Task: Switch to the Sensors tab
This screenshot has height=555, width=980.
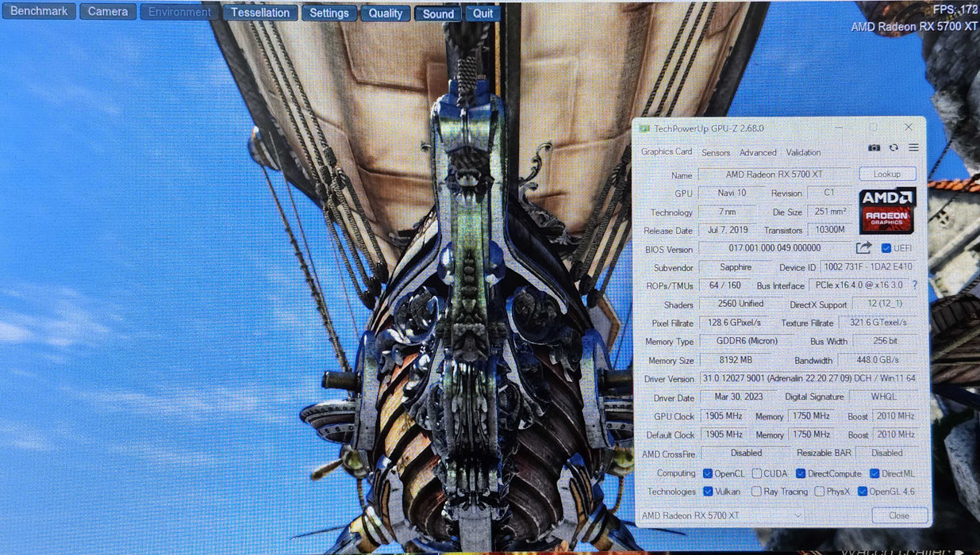Action: point(716,152)
